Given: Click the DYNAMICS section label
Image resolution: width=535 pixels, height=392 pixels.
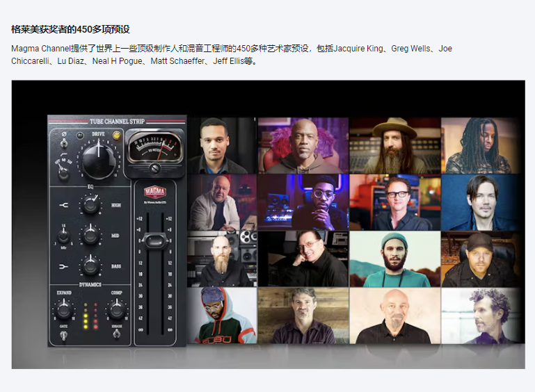Looking at the screenshot, I should click(90, 284).
